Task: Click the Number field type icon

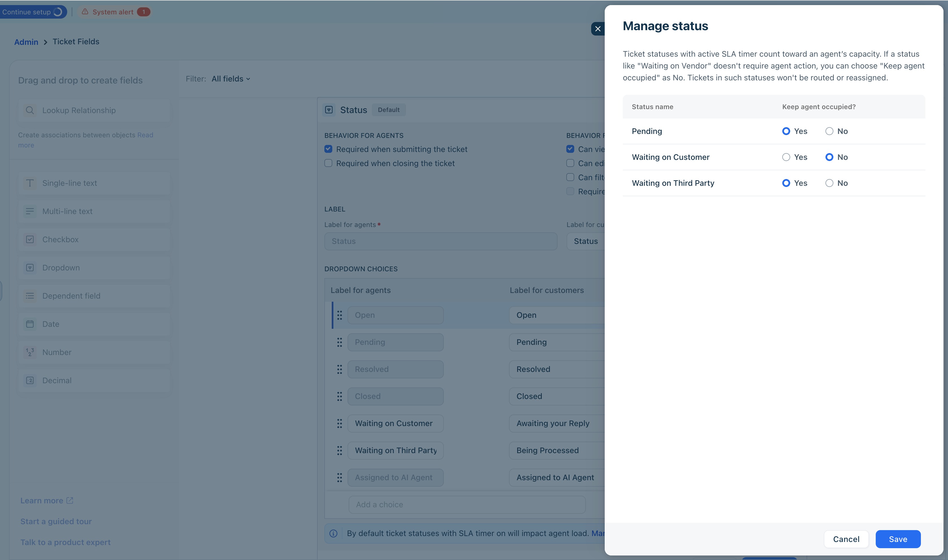Action: (30, 352)
